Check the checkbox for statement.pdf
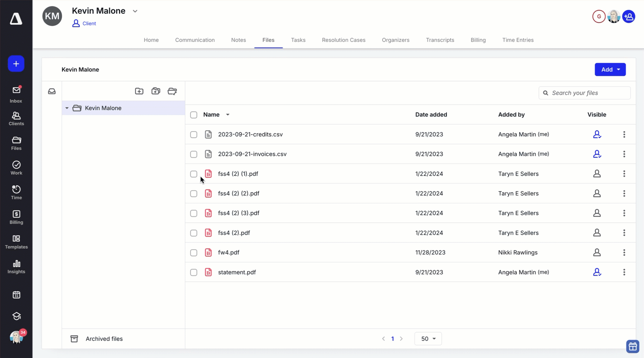Screen dimensions: 644x358 [x=193, y=272]
